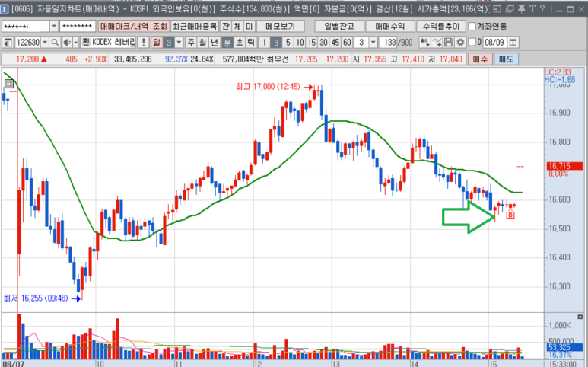The image size is (588, 367).
Task: Select the 월 monthly period toggle
Action: pyautogui.click(x=203, y=43)
